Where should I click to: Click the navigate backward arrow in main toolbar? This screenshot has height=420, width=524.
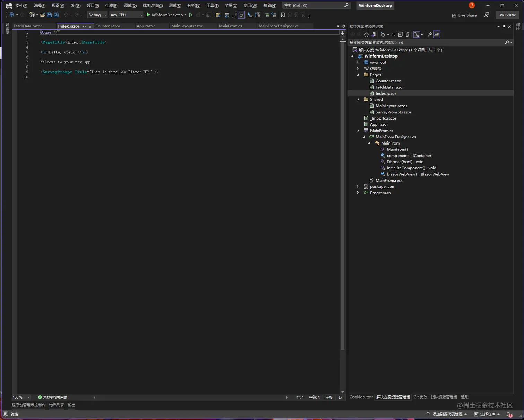[12, 15]
